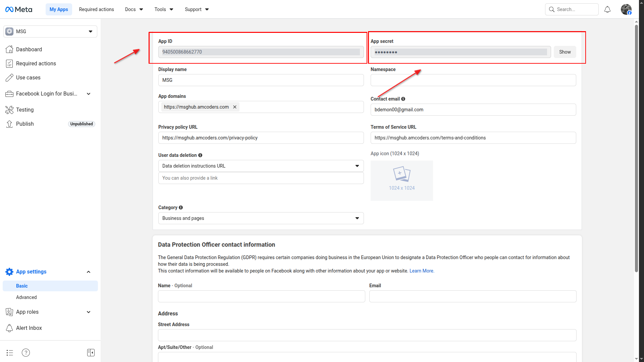Image resolution: width=644 pixels, height=362 pixels.
Task: Remove msghub.amcoders.com app domain chip
Action: tap(235, 107)
